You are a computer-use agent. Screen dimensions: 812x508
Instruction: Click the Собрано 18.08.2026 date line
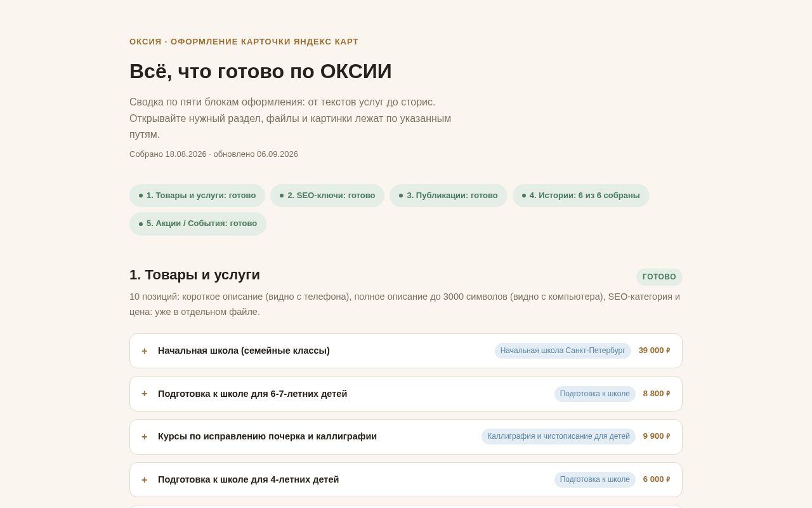(x=214, y=154)
